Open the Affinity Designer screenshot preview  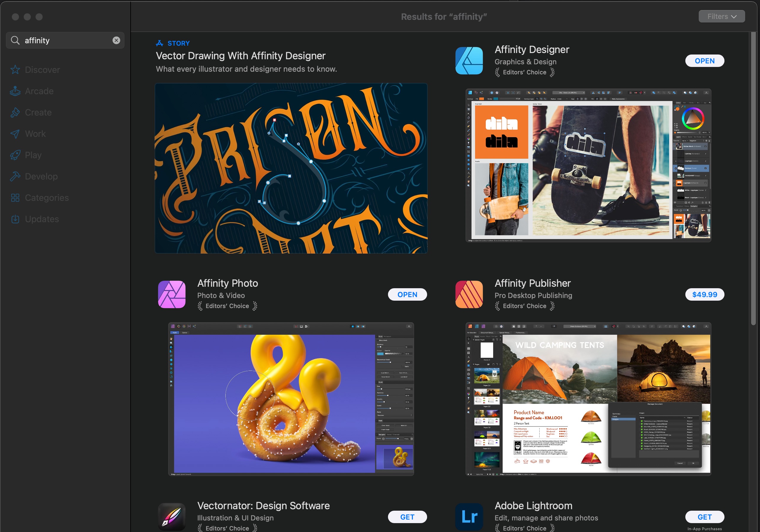[x=588, y=165]
